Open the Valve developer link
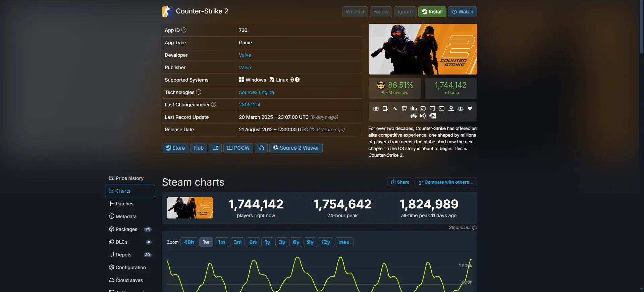Image resolution: width=644 pixels, height=292 pixels. click(x=245, y=55)
